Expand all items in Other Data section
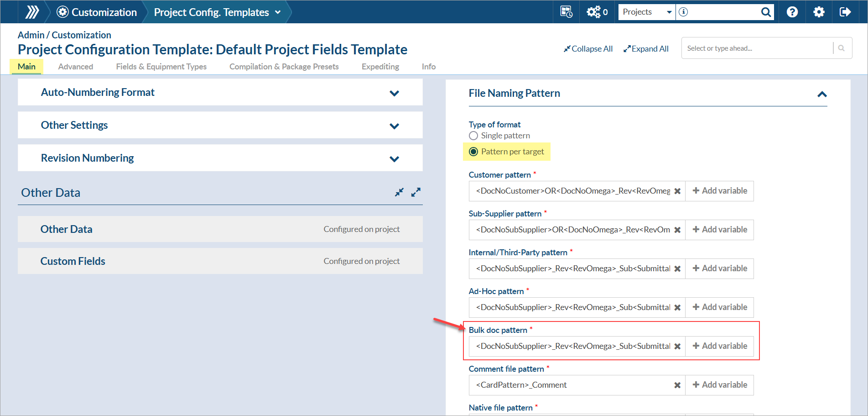The width and height of the screenshot is (868, 416). click(x=416, y=192)
